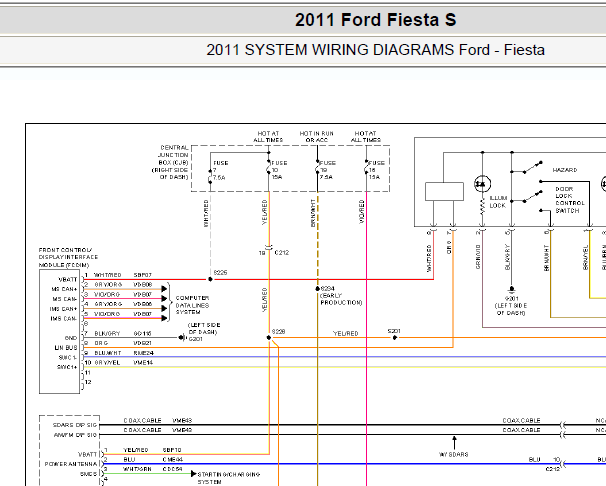Click the 'FUSE 19 7.5A' label
The image size is (606, 486).
327,170
